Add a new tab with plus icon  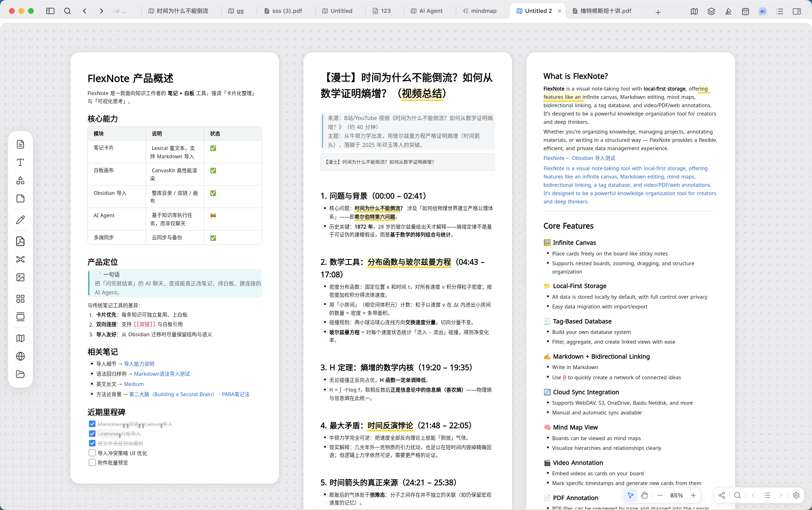pyautogui.click(x=658, y=12)
